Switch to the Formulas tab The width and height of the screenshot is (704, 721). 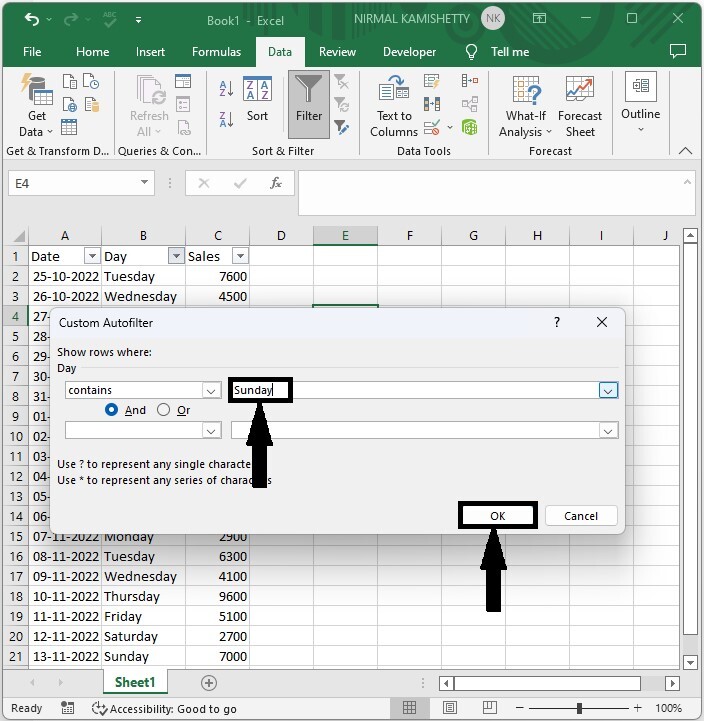[216, 52]
